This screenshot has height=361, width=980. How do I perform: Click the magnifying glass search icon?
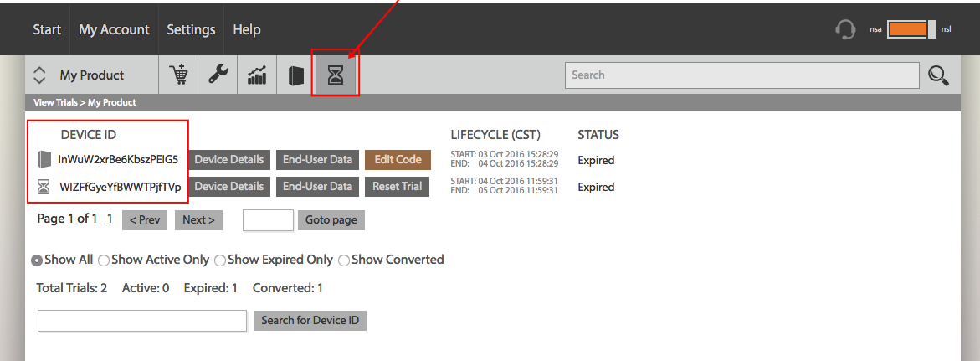(939, 75)
